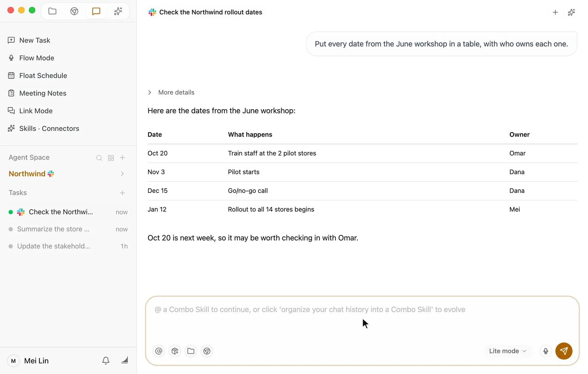
Task: Select the Northwind agent space
Action: (x=31, y=174)
